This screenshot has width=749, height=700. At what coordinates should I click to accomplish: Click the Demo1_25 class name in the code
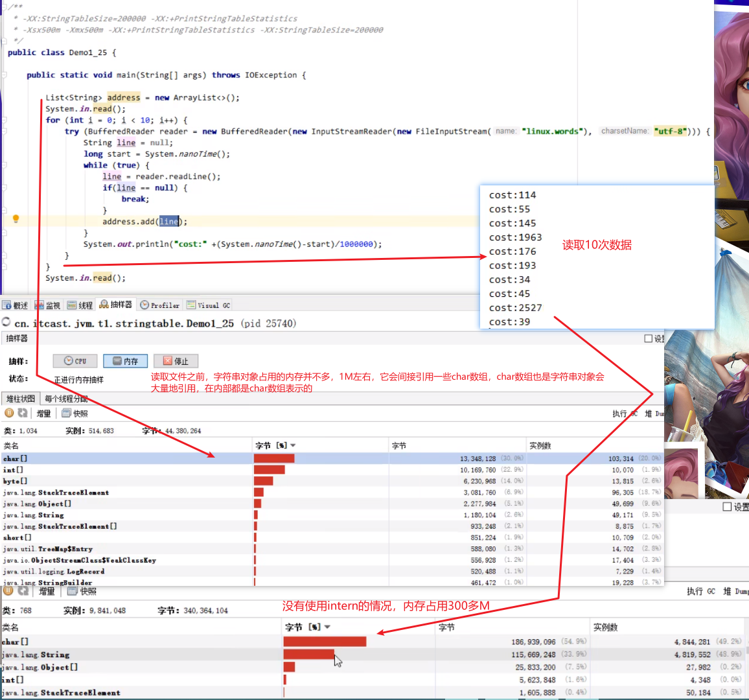(88, 52)
